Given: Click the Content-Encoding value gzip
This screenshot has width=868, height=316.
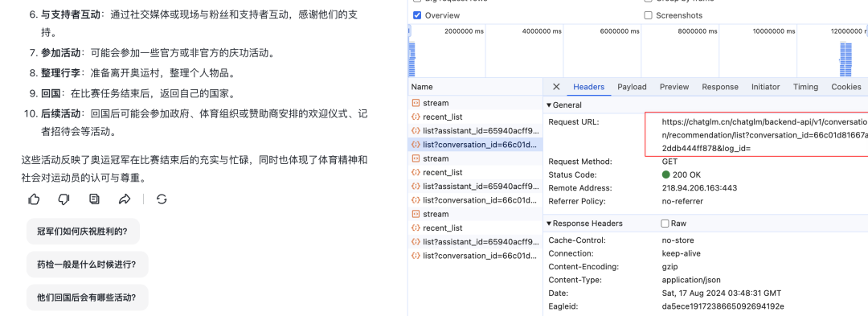Looking at the screenshot, I should point(669,267).
